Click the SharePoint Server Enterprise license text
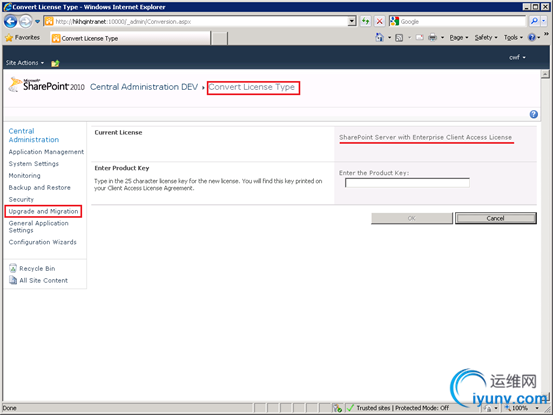This screenshot has width=553, height=415. click(x=425, y=137)
